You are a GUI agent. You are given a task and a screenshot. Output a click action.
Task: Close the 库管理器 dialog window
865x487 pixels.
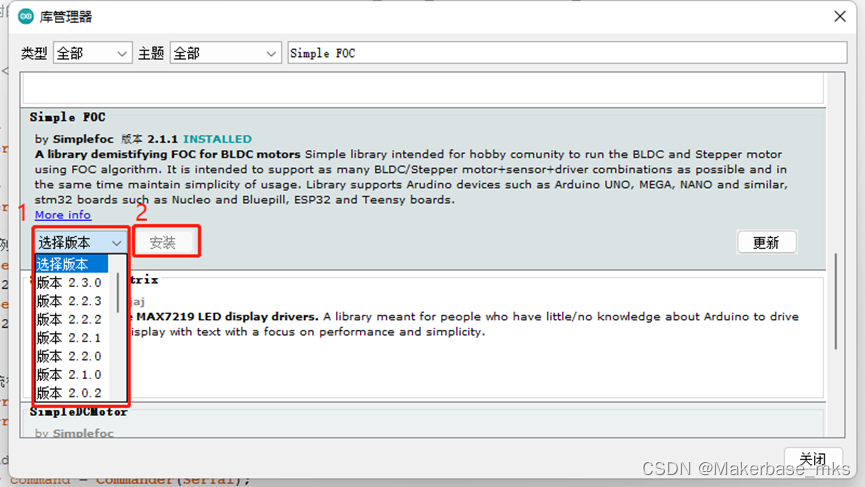click(840, 17)
